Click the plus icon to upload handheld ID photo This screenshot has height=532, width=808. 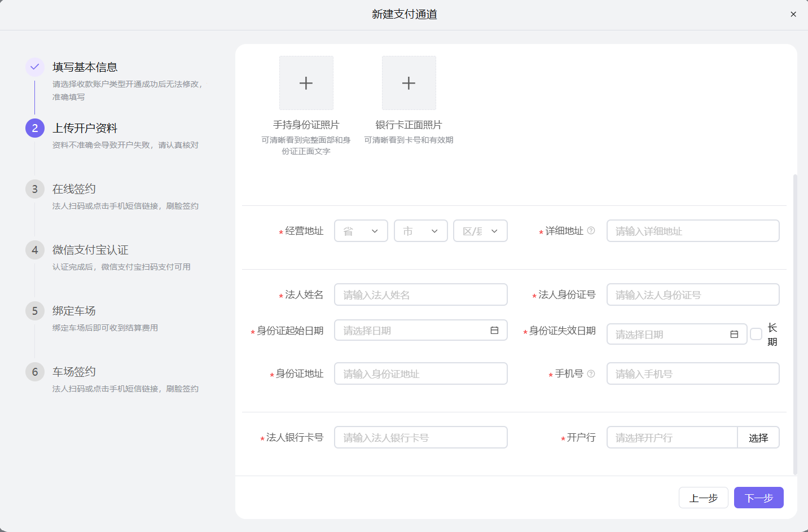[x=306, y=82]
